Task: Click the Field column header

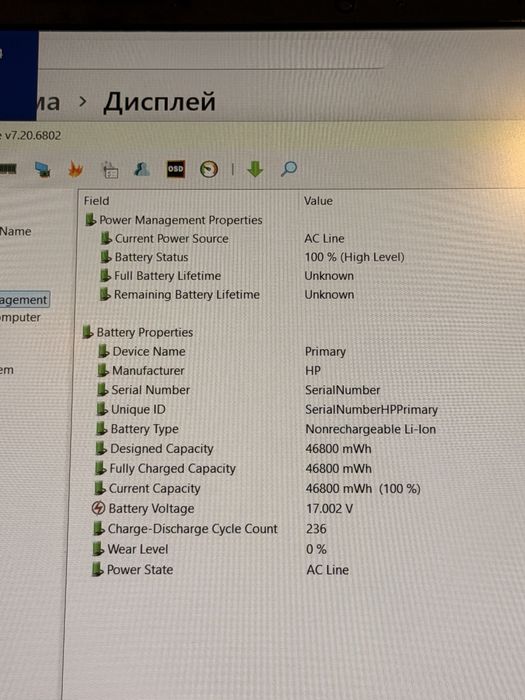Action: 96,201
